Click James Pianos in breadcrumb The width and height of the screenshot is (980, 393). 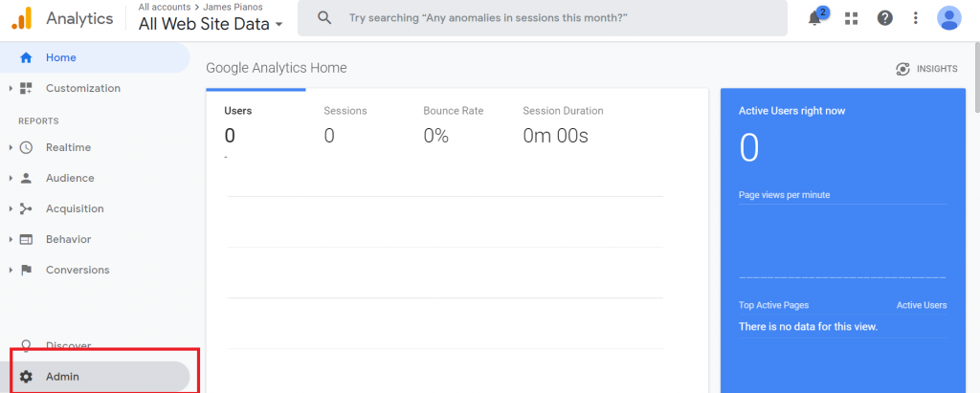tap(234, 7)
